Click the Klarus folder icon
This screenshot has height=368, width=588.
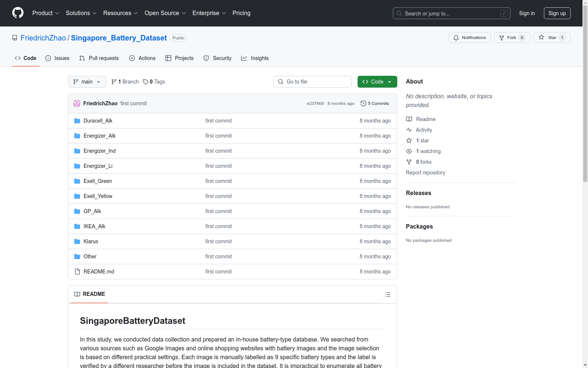pyautogui.click(x=77, y=241)
